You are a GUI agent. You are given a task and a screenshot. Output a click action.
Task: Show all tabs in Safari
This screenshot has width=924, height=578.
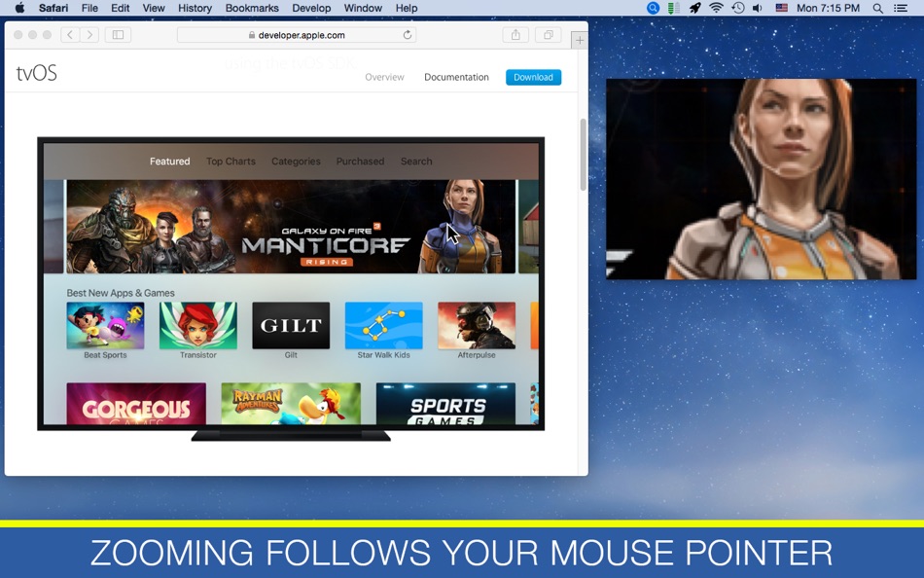[x=548, y=35]
